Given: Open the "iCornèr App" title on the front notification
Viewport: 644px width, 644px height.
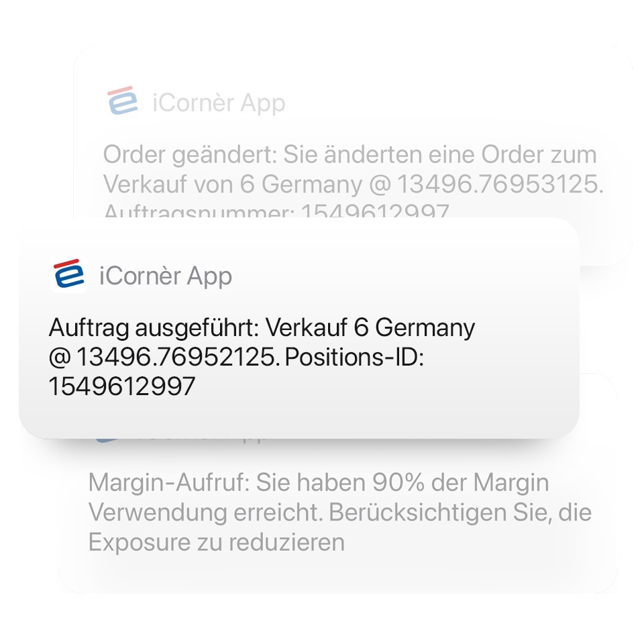Looking at the screenshot, I should click(166, 276).
